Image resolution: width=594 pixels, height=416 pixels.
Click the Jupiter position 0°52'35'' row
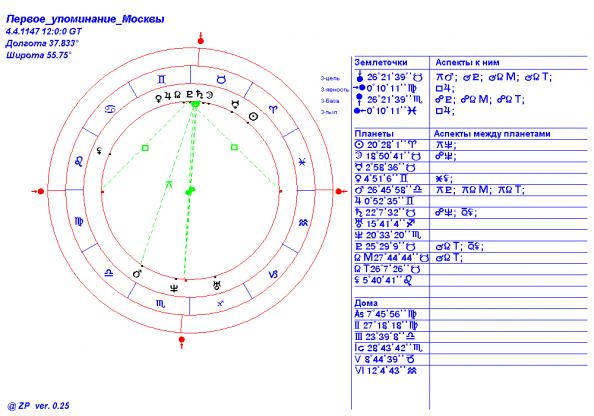click(x=385, y=201)
